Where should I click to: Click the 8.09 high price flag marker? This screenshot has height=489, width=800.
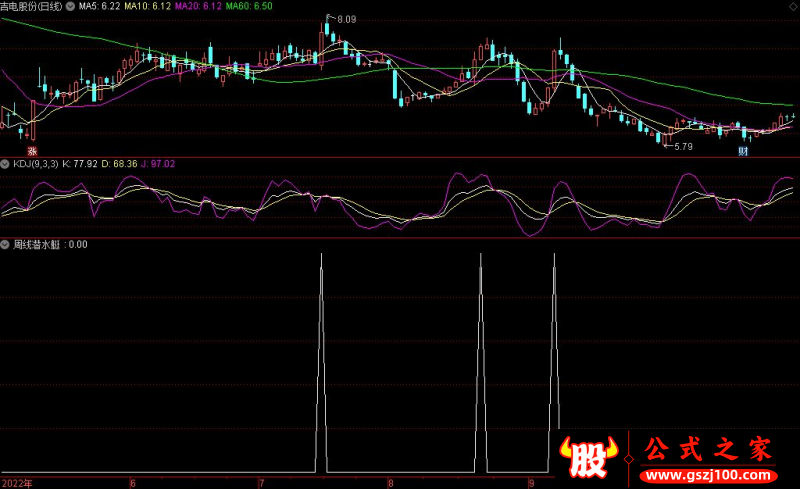(343, 19)
